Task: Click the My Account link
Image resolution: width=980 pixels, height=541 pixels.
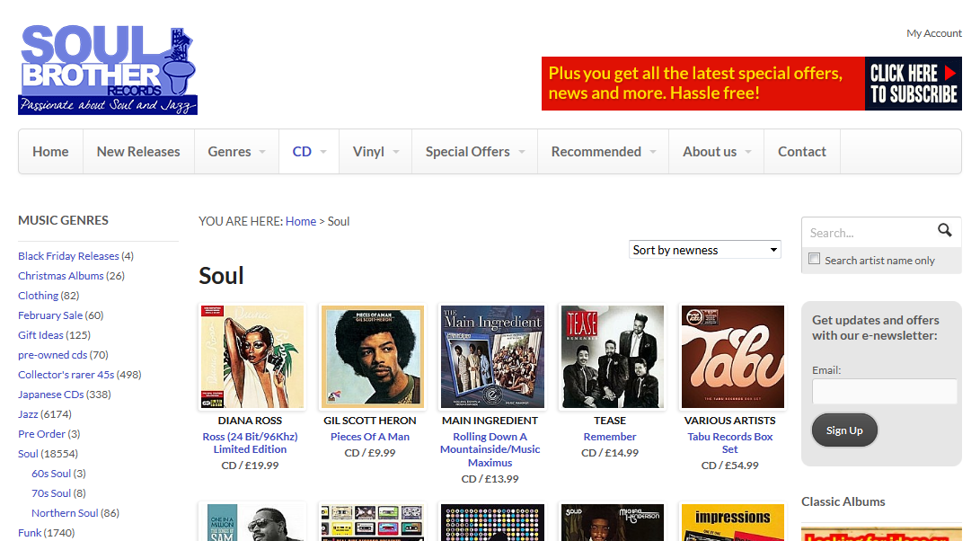Action: point(933,33)
